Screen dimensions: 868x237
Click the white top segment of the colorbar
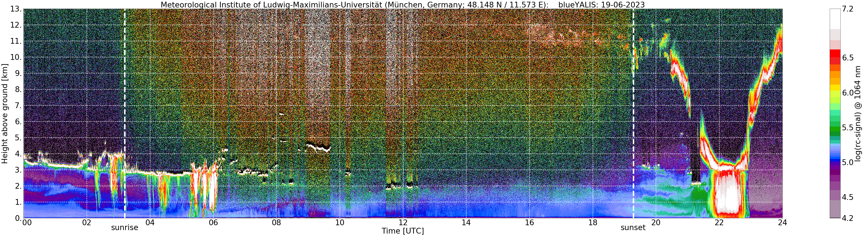click(835, 19)
